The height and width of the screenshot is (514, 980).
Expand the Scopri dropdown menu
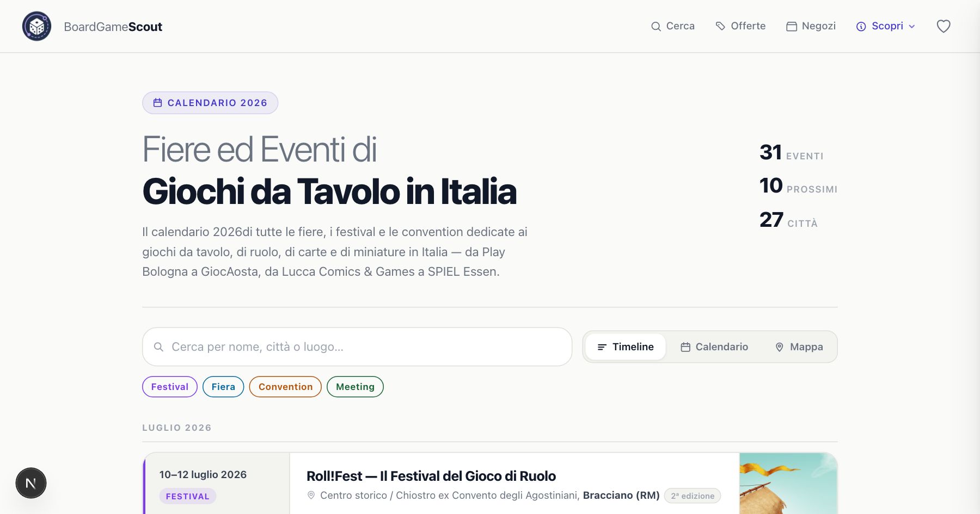click(x=886, y=26)
